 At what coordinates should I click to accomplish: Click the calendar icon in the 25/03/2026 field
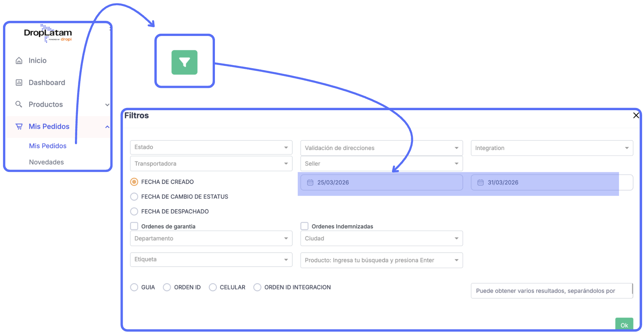point(310,183)
